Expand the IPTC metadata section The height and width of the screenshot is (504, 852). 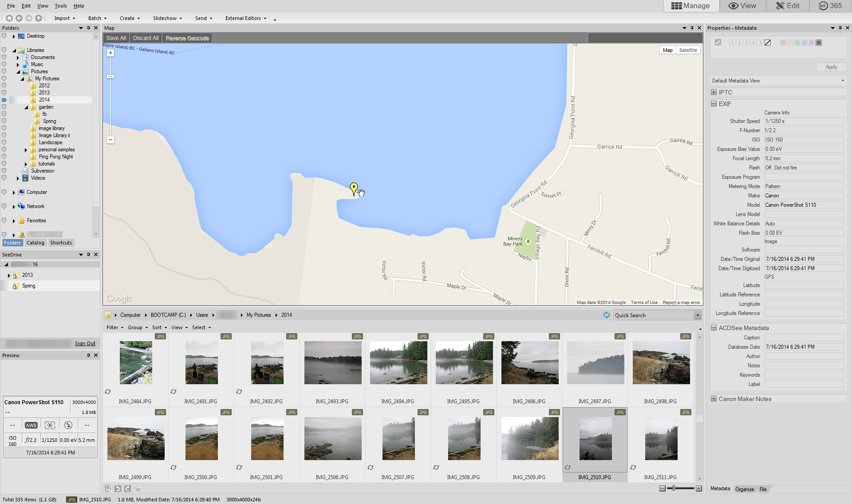click(714, 92)
